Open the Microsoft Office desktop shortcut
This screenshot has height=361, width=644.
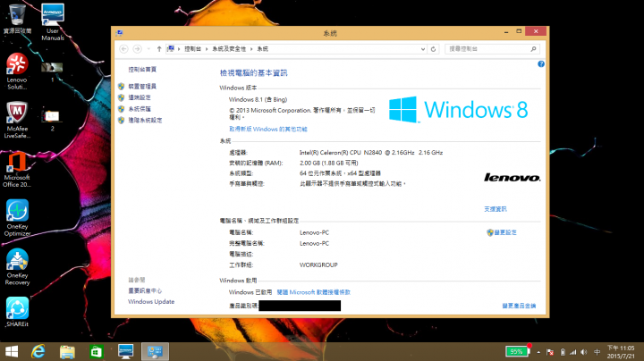(x=17, y=169)
